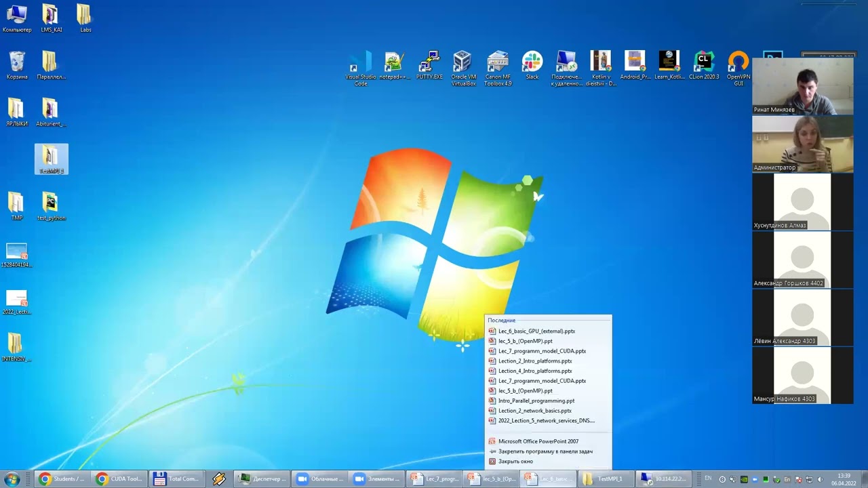
Task: Select the LMS_KAI desktop folder
Action: pyautogui.click(x=51, y=19)
